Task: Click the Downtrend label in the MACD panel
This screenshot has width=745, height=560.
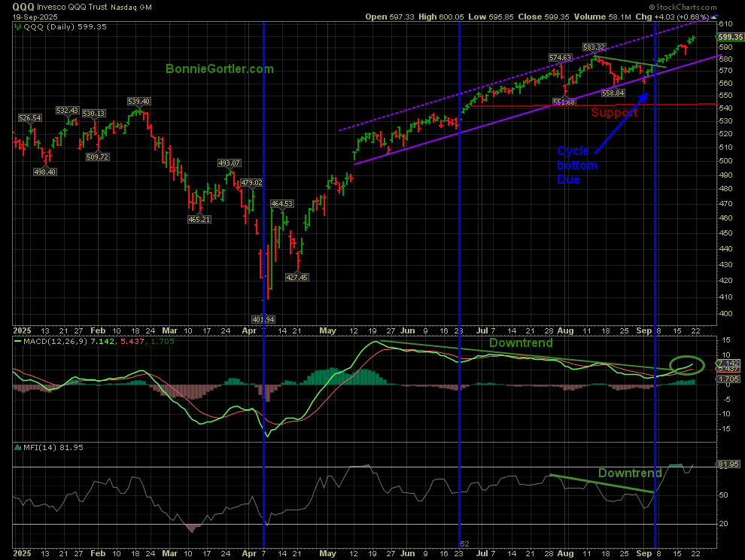Action: point(521,342)
